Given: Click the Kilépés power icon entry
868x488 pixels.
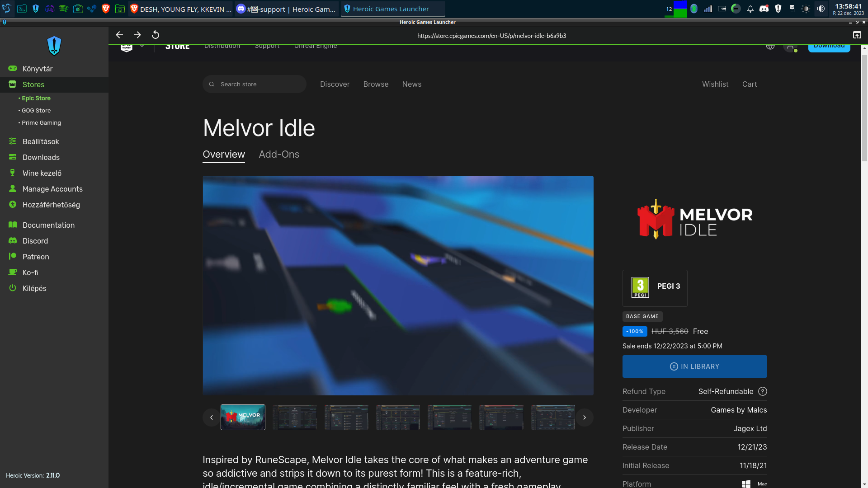Looking at the screenshot, I should pos(34,288).
